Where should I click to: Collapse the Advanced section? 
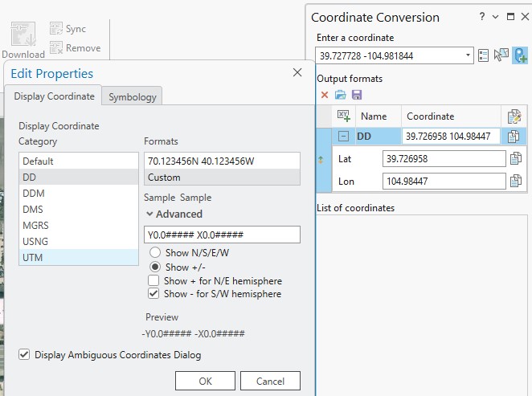pyautogui.click(x=149, y=214)
